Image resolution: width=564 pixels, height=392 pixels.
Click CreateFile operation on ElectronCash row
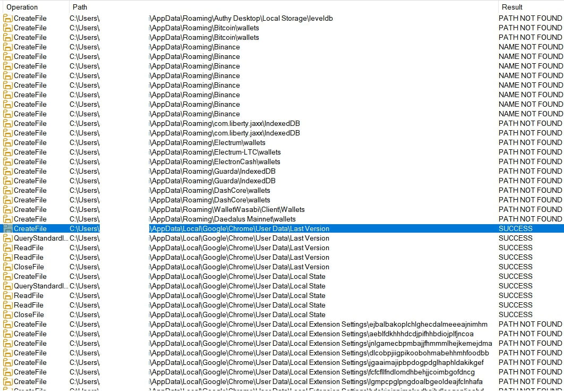pyautogui.click(x=30, y=162)
